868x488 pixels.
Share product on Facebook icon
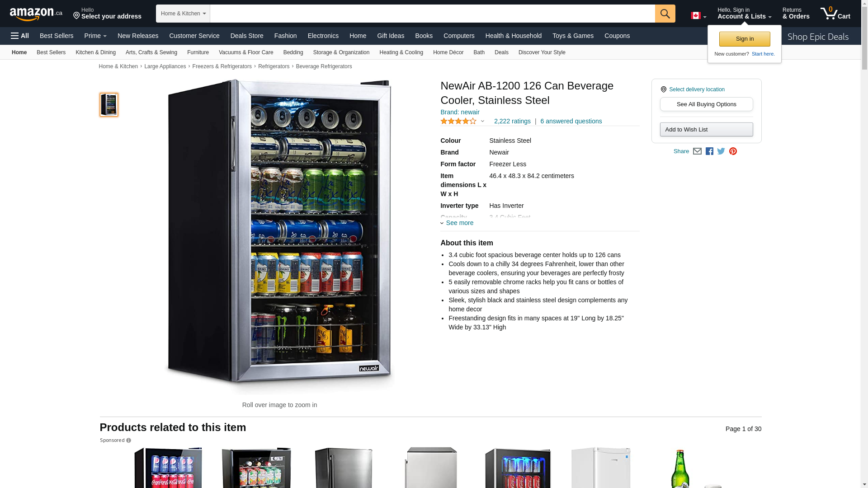pyautogui.click(x=709, y=151)
